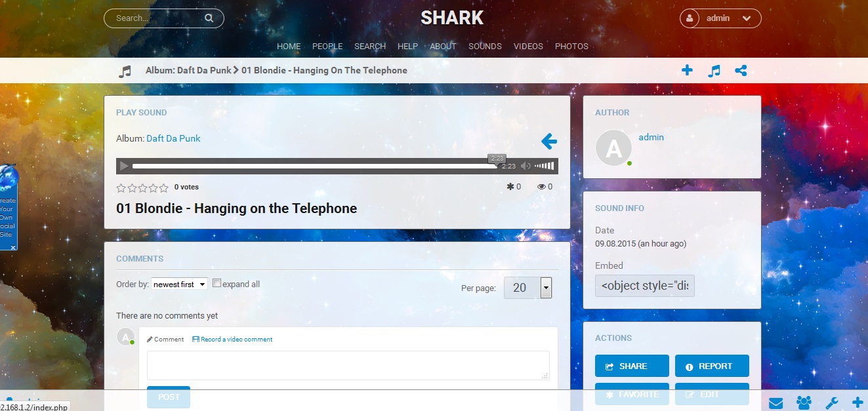Open the wrench tool icon in the bottom bar

click(x=831, y=402)
